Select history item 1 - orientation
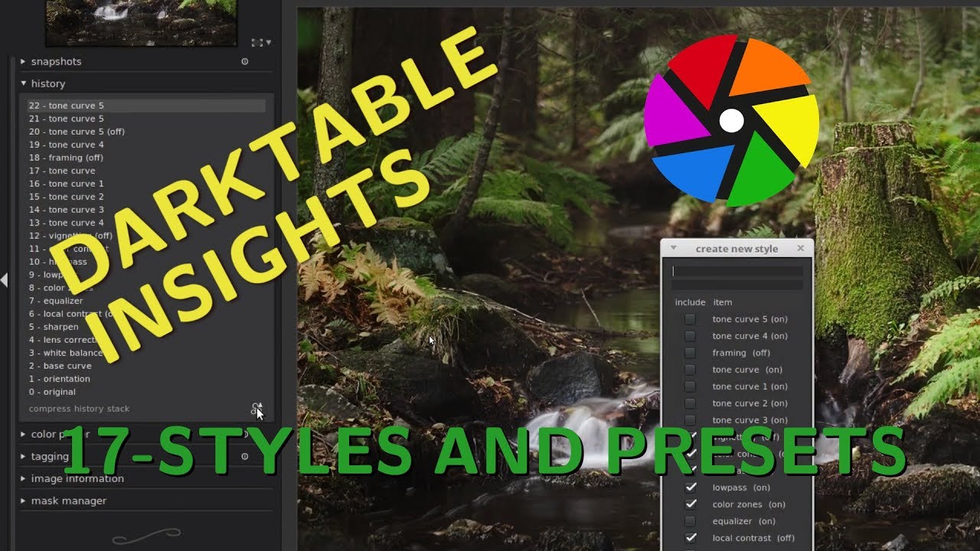 (x=146, y=379)
